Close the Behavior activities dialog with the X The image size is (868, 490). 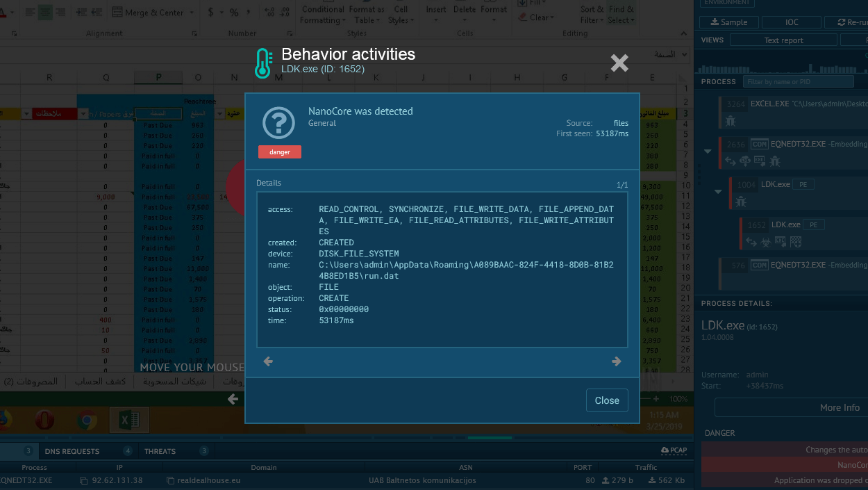pos(619,63)
